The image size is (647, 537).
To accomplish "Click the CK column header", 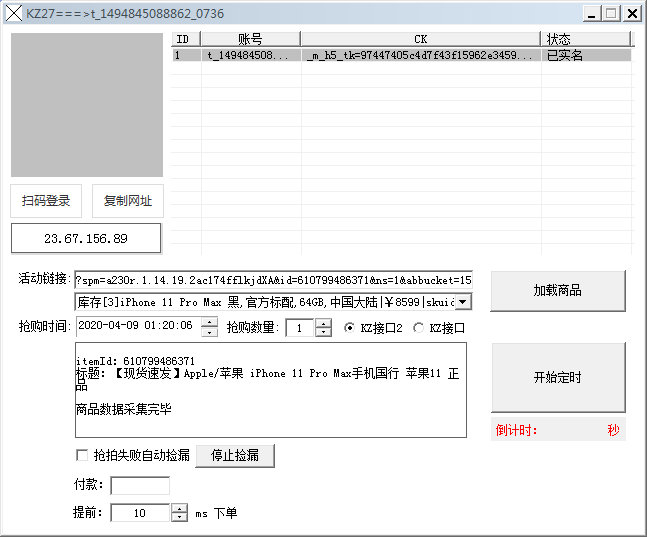I will [420, 39].
